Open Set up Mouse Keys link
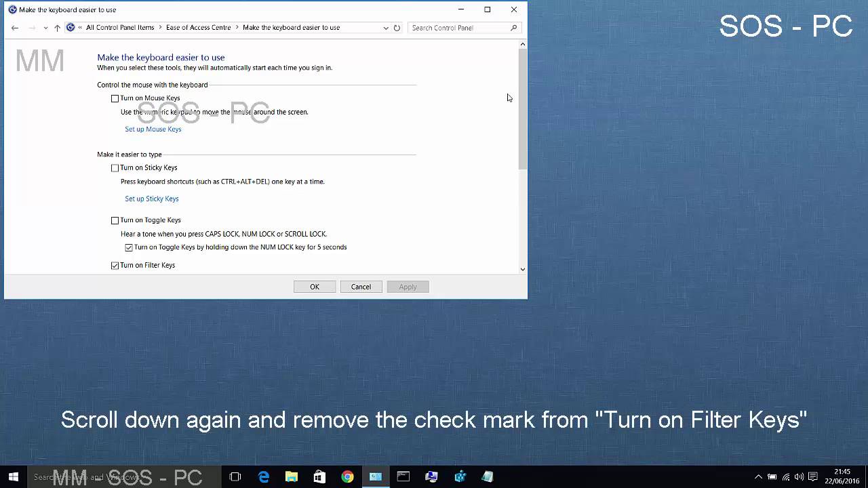Image resolution: width=868 pixels, height=488 pixels. [153, 129]
